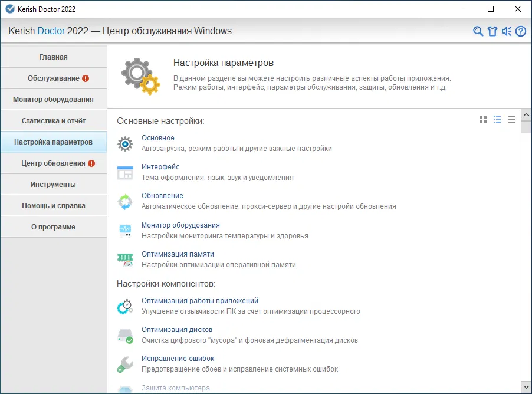Open the Основное settings link
The height and width of the screenshot is (394, 532).
(157, 138)
